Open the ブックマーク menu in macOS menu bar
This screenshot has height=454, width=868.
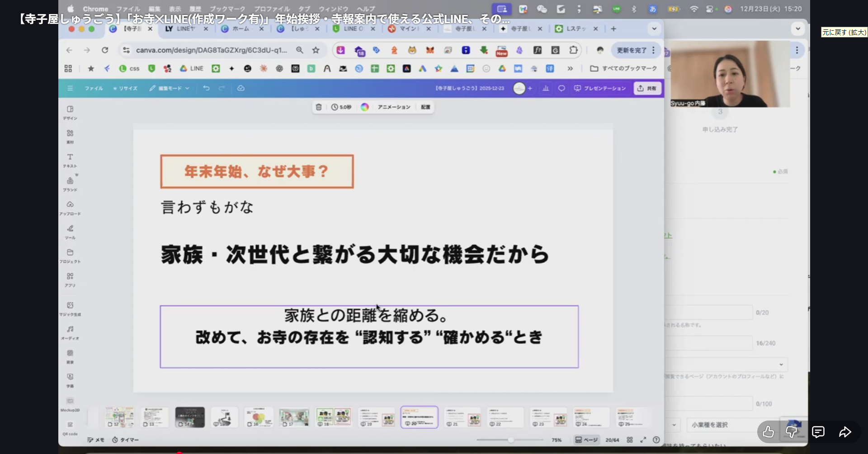click(227, 9)
